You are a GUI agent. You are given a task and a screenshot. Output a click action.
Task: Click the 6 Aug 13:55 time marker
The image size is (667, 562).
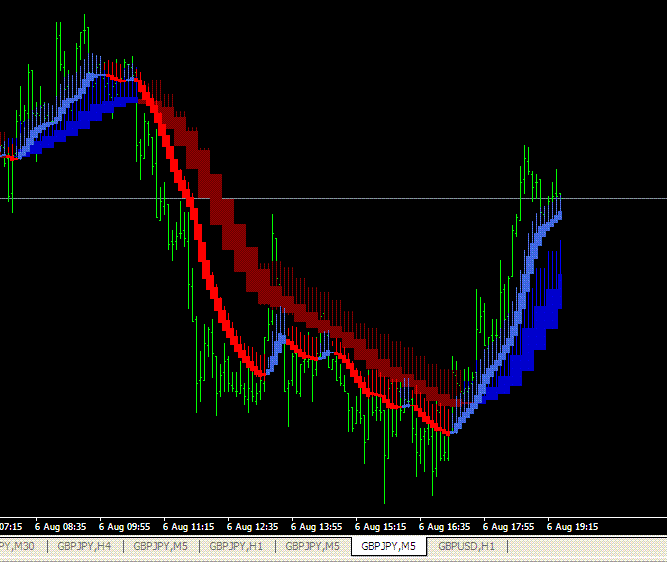pyautogui.click(x=316, y=527)
